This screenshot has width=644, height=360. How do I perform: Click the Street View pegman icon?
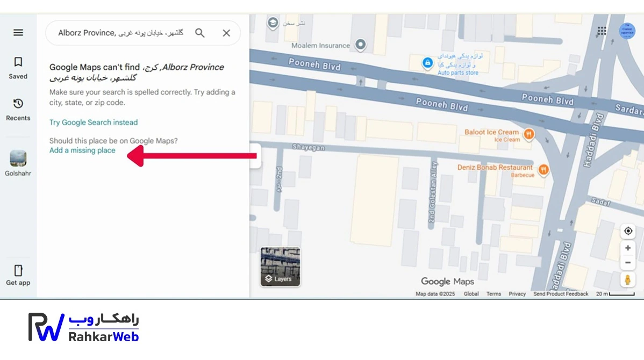tap(627, 280)
